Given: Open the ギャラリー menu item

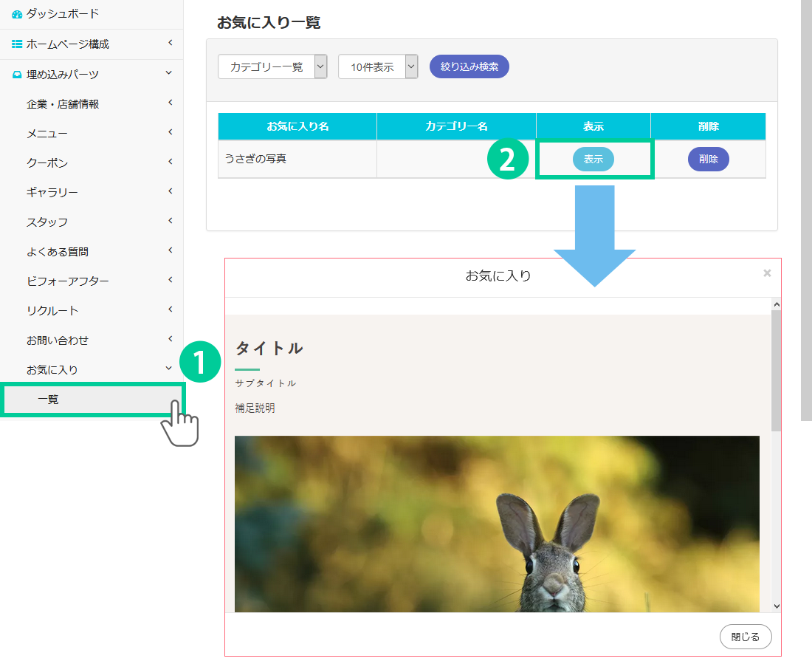Looking at the screenshot, I should (52, 193).
